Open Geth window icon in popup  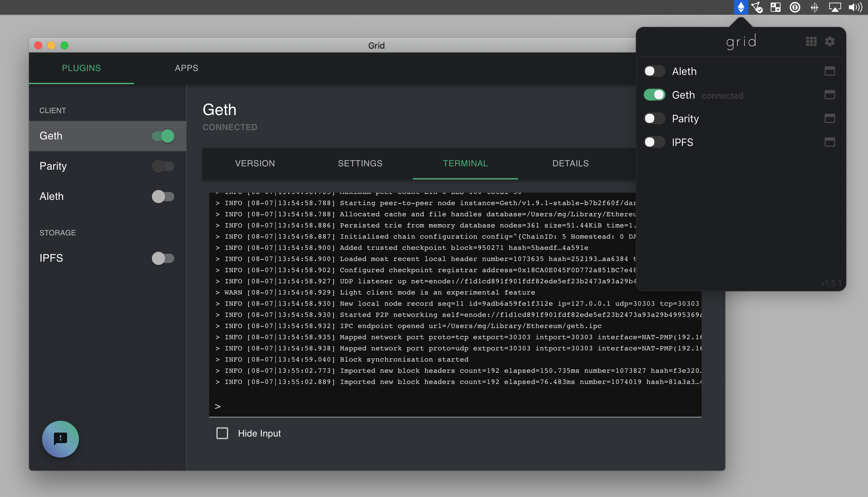pyautogui.click(x=830, y=95)
